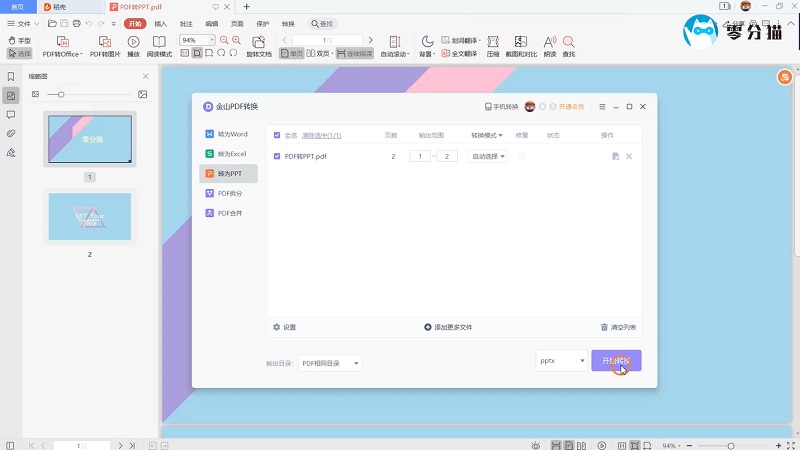
Task: Open the 全文翻译 full-text translate tool
Action: coord(459,54)
